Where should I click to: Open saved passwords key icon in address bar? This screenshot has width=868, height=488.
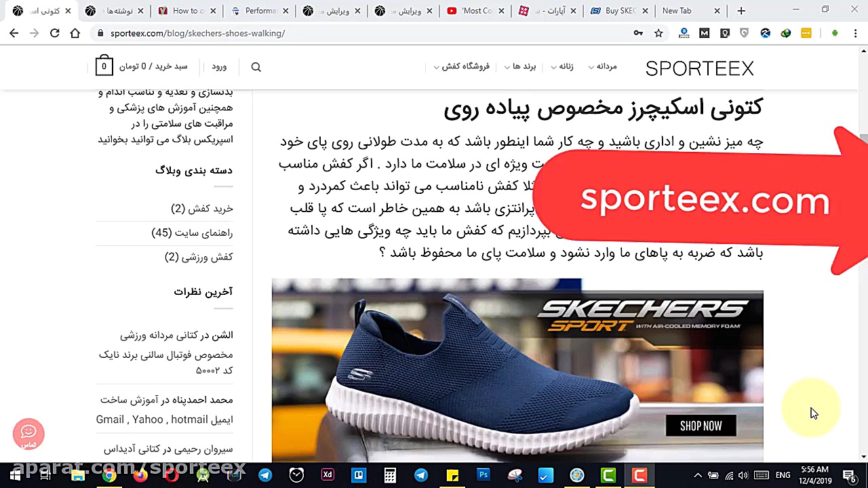(x=637, y=33)
